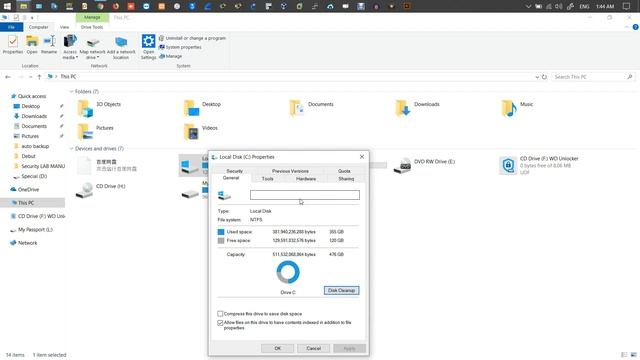
Task: Click the address bar history dropdown arrow
Action: 537,77
